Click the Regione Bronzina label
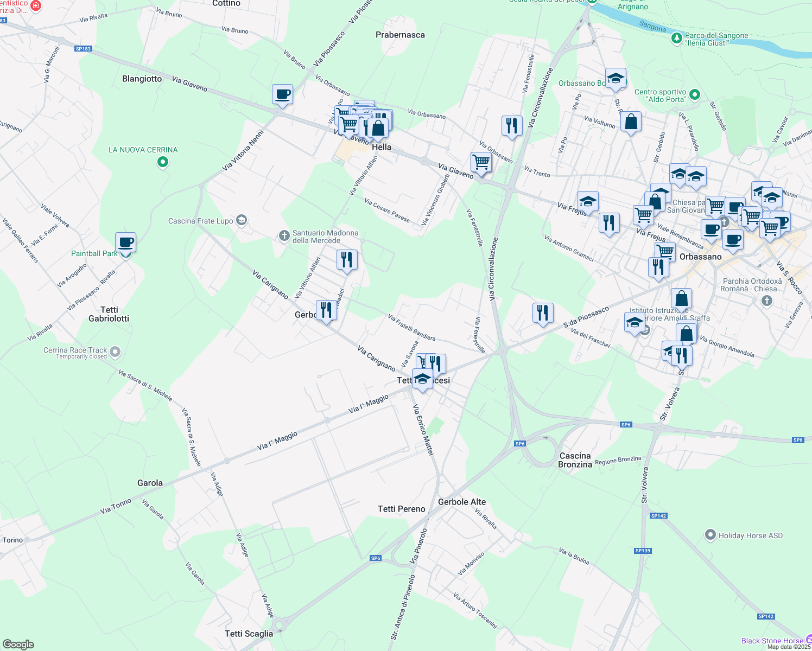This screenshot has width=812, height=651. click(x=618, y=460)
